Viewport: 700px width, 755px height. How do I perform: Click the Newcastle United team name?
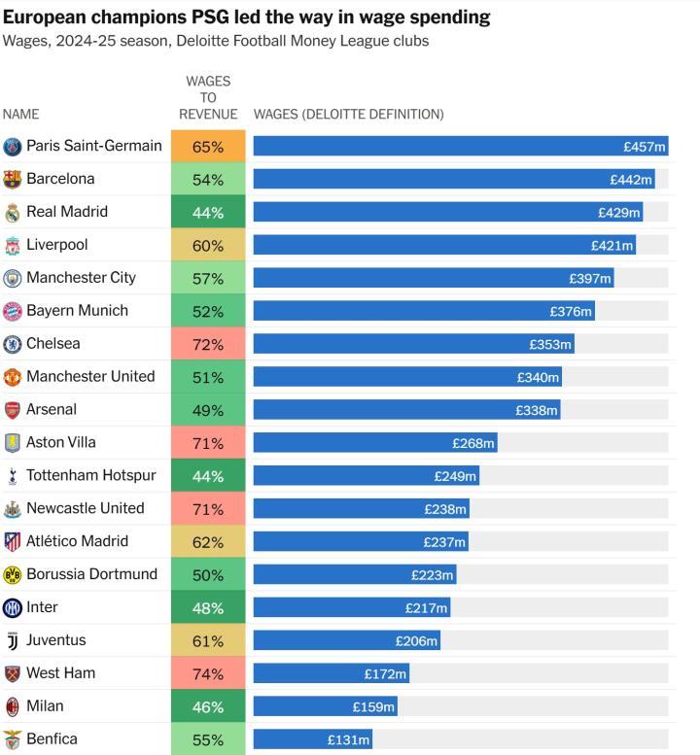coord(86,508)
